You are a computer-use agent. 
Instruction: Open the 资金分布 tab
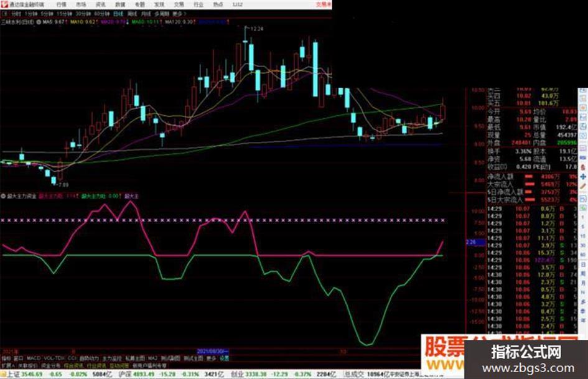[x=50, y=365]
